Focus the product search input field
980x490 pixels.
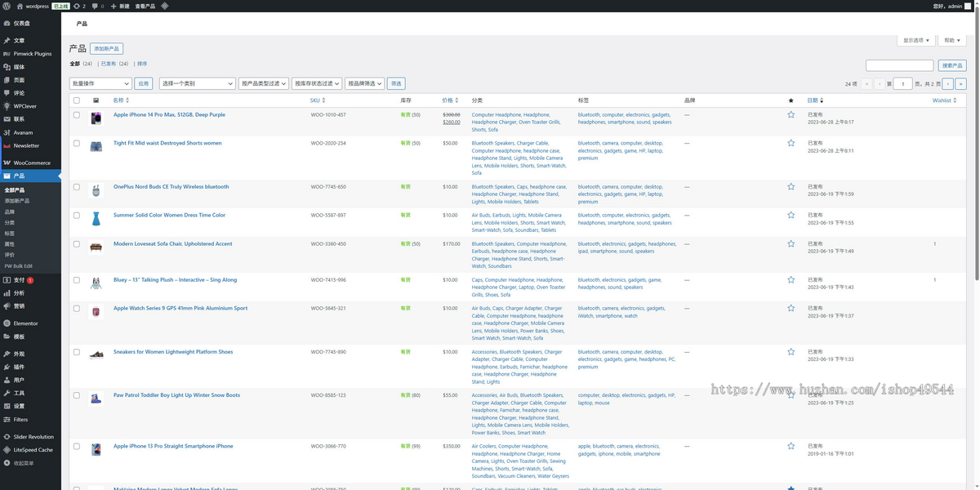tap(899, 65)
